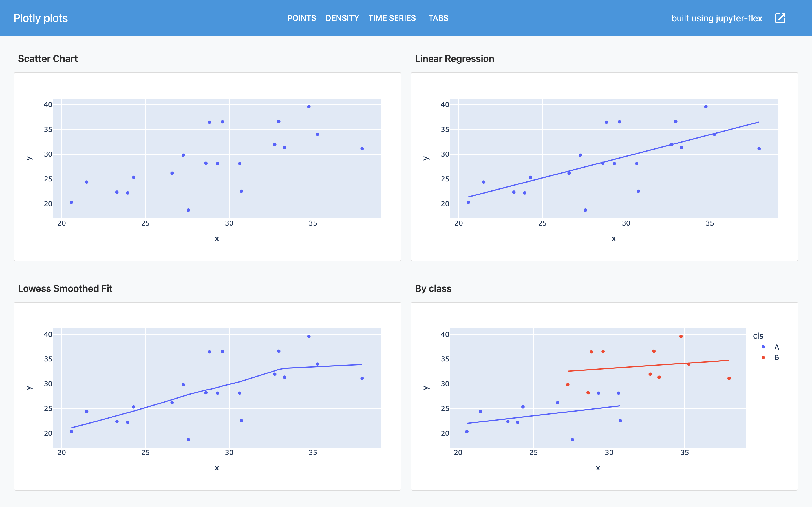Open the POINTS page
The height and width of the screenshot is (507, 812).
coord(302,18)
